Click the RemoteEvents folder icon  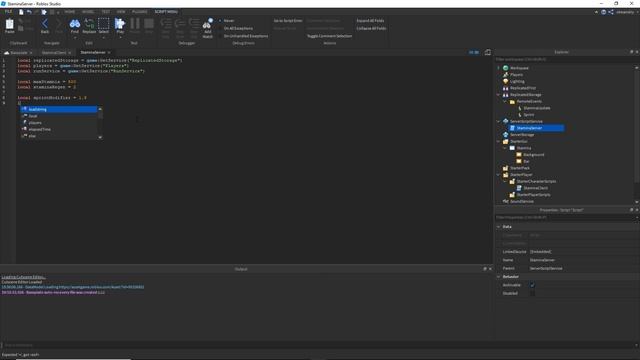click(512, 101)
